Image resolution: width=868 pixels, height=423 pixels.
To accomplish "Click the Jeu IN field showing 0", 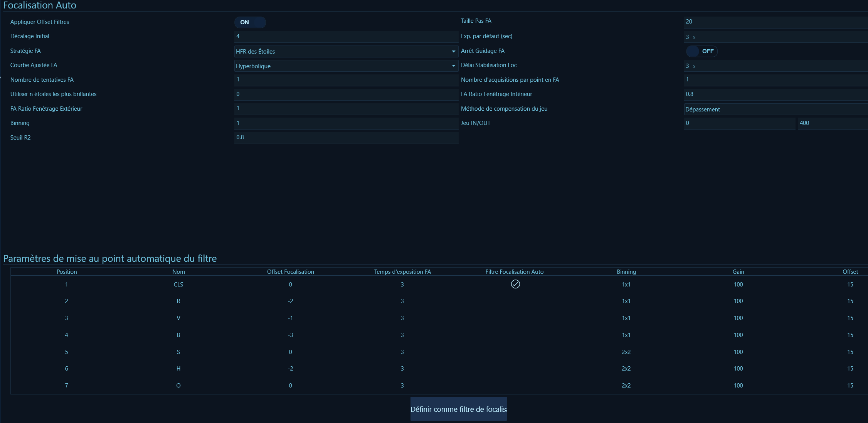I will pyautogui.click(x=739, y=123).
